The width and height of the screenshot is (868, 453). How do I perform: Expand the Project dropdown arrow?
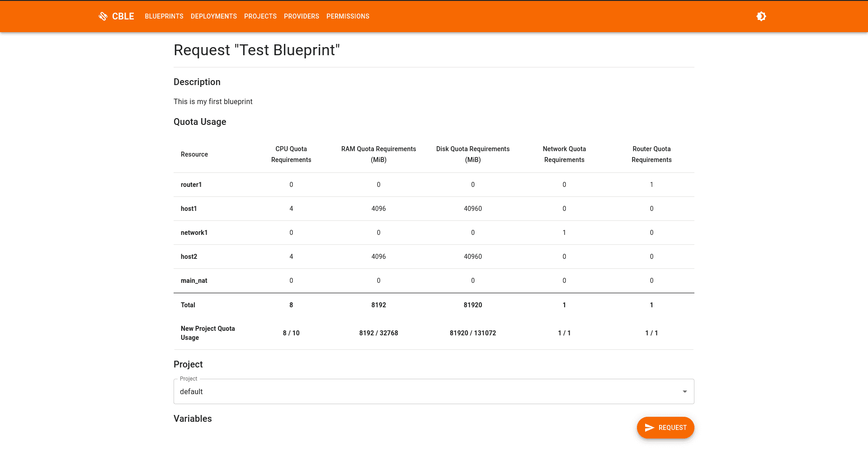tap(684, 391)
